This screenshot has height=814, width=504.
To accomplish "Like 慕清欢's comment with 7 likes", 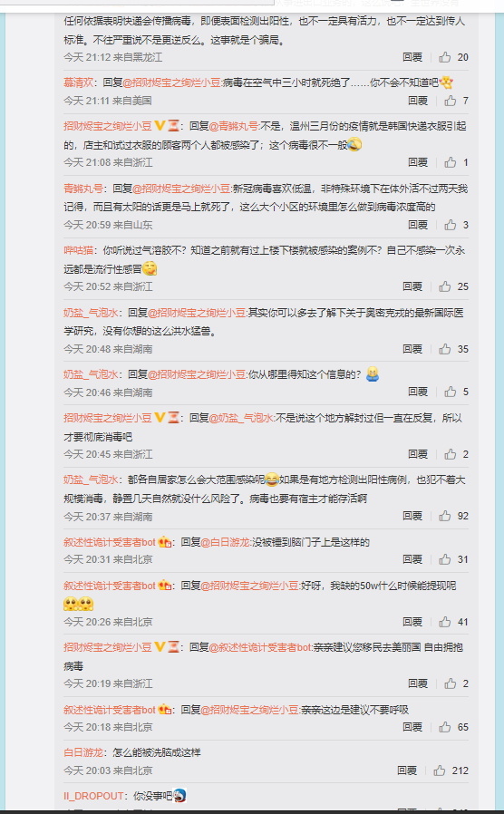I will [x=450, y=101].
